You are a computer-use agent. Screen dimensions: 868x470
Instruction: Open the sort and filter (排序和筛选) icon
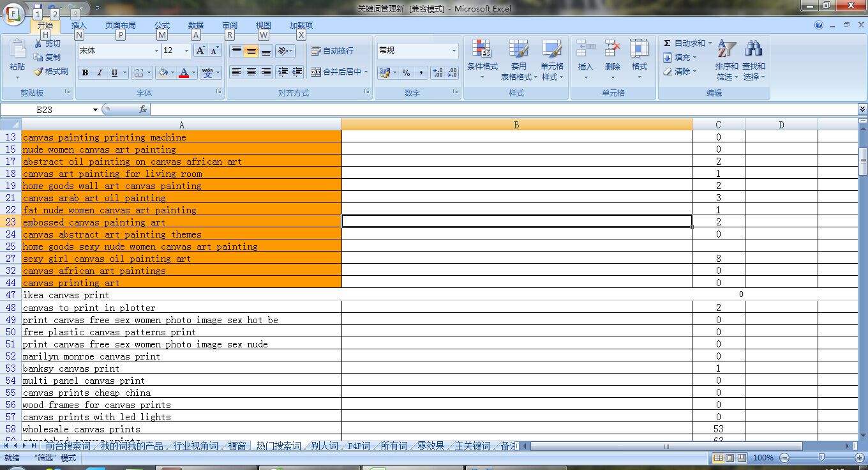(726, 62)
